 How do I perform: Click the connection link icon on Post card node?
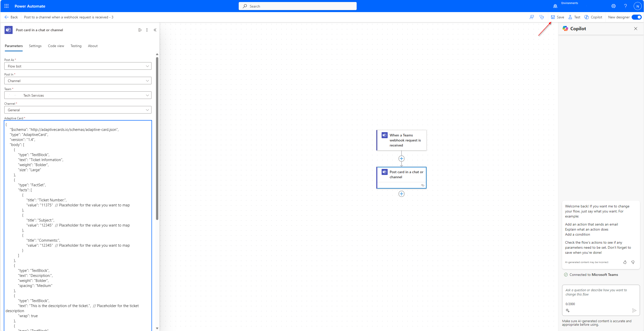pos(423,185)
